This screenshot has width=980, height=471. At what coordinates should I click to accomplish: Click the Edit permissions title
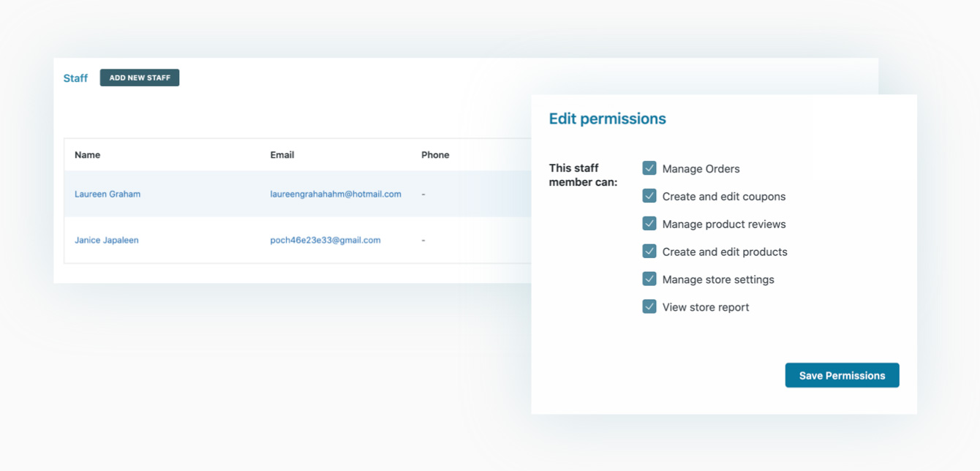click(608, 118)
